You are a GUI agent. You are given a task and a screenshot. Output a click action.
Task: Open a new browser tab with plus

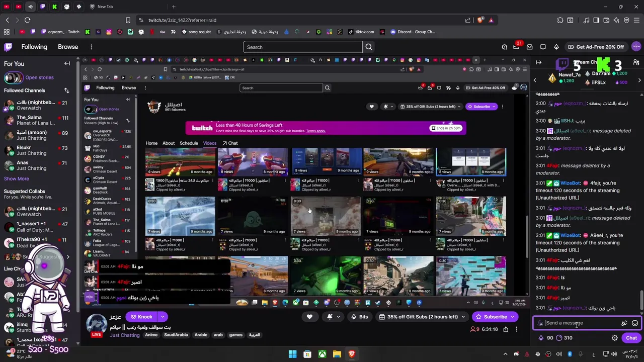click(x=174, y=7)
